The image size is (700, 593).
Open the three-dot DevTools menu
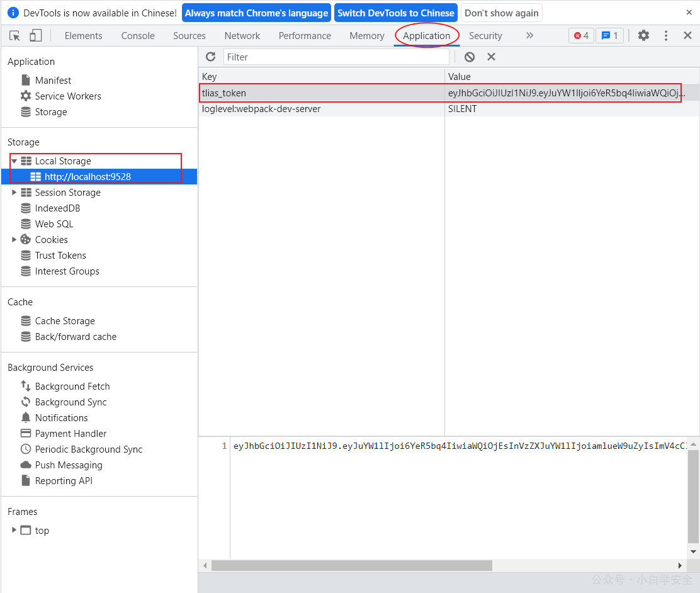666,36
